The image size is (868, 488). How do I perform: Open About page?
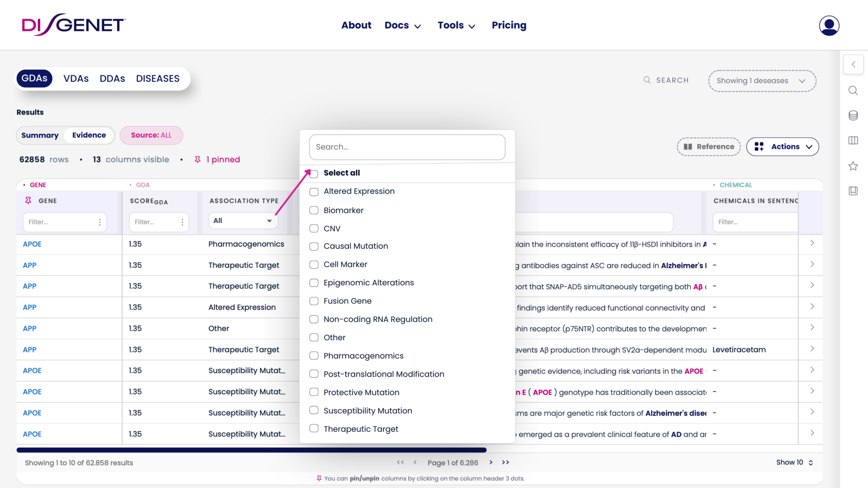coord(356,25)
